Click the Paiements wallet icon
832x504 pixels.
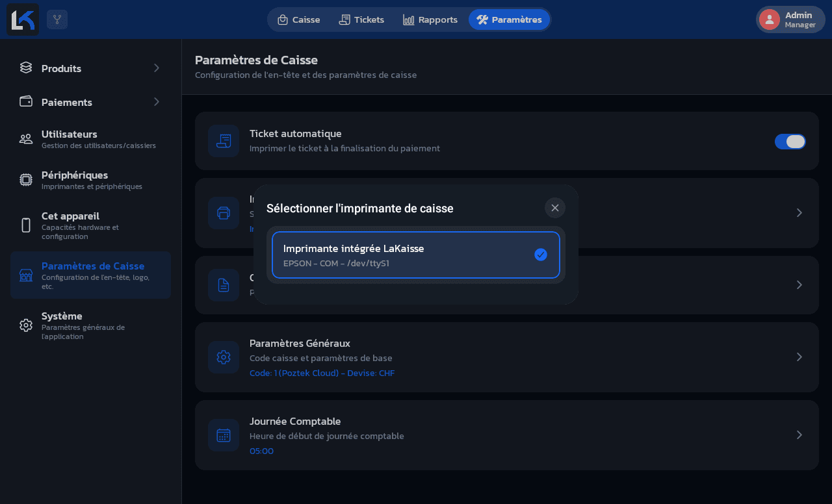click(x=26, y=101)
